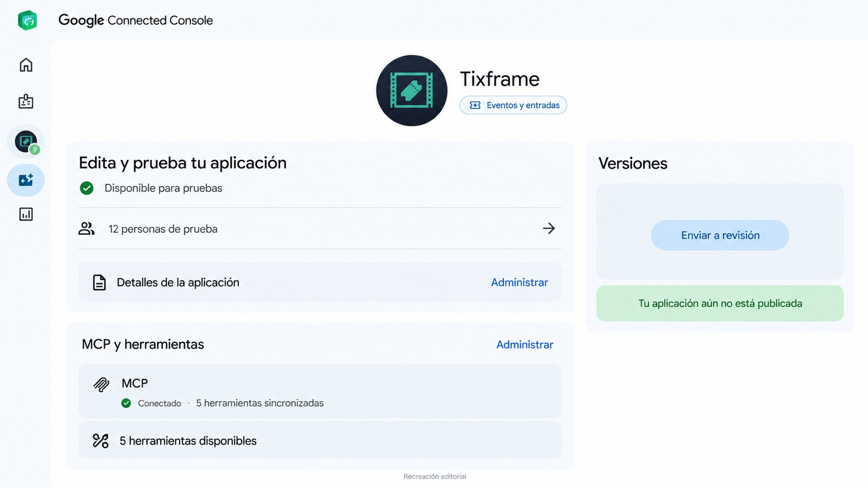Click the Enviar a revisión button
The width and height of the screenshot is (868, 488).
[720, 235]
